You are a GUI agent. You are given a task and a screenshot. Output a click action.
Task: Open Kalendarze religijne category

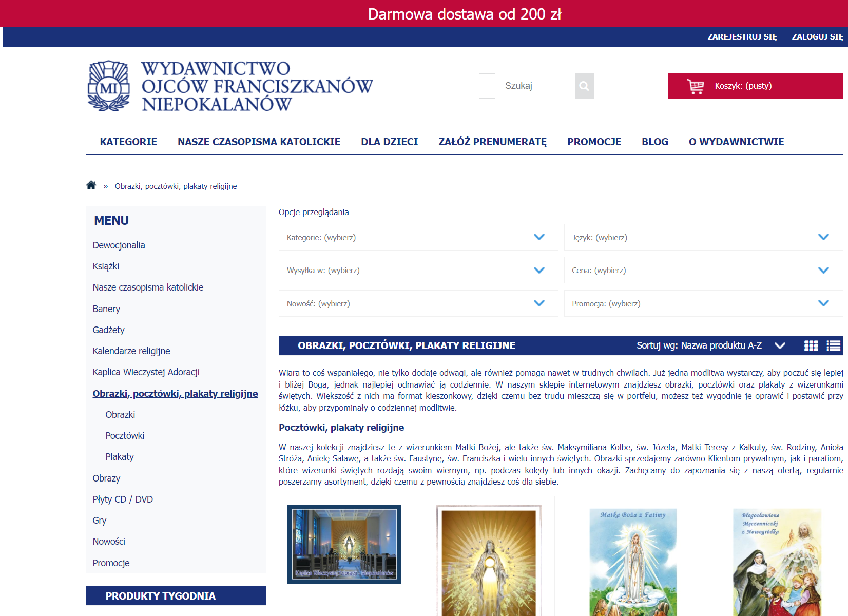tap(131, 351)
